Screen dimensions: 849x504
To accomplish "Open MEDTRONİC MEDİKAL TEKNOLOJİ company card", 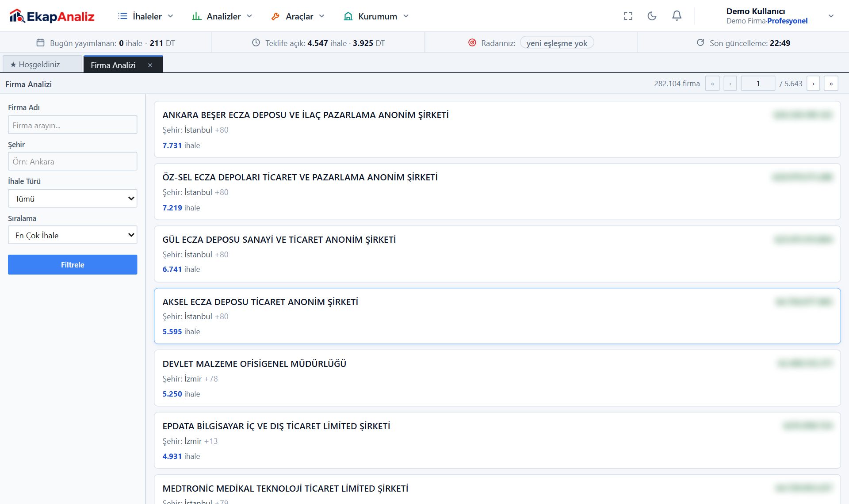I will [x=497, y=489].
